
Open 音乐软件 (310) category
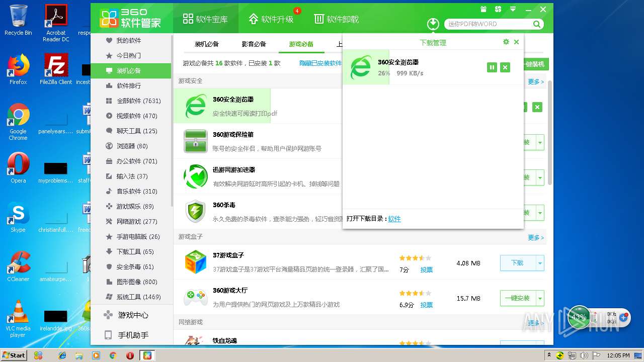pos(131,192)
